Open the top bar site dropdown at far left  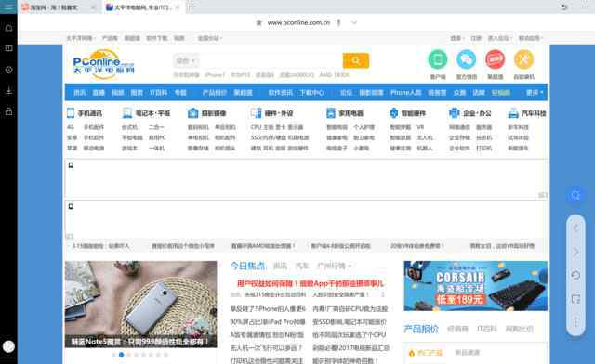81,38
